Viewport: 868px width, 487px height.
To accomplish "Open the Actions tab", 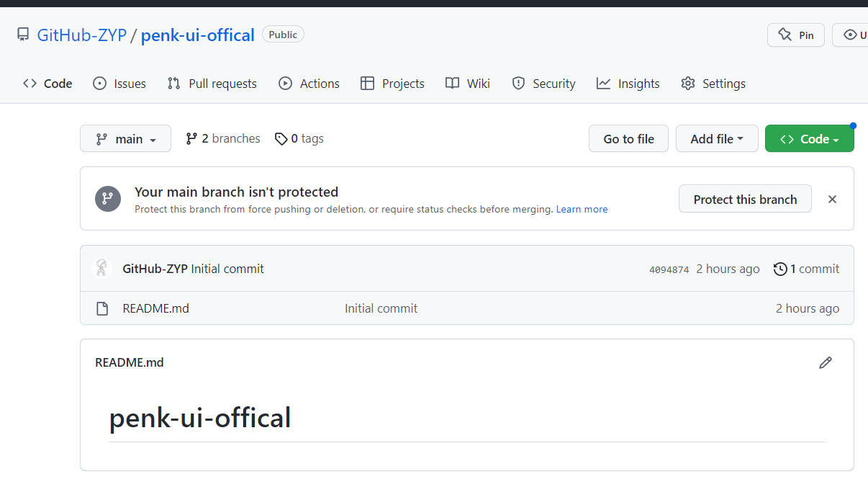I will point(309,84).
